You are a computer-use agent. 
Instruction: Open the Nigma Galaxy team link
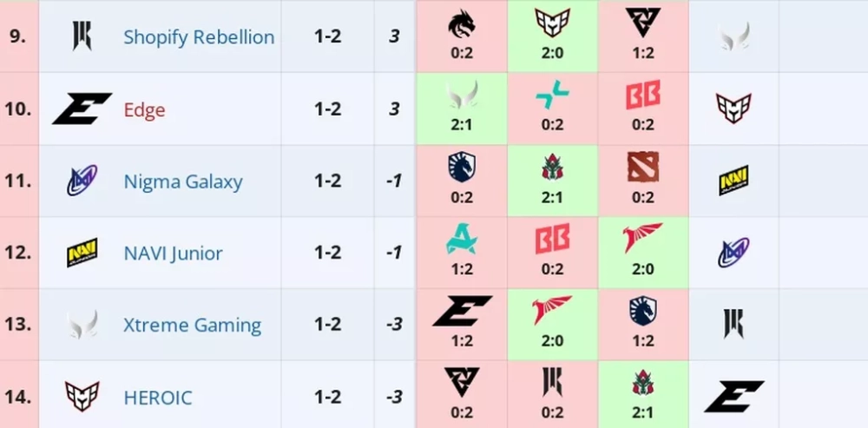click(183, 181)
